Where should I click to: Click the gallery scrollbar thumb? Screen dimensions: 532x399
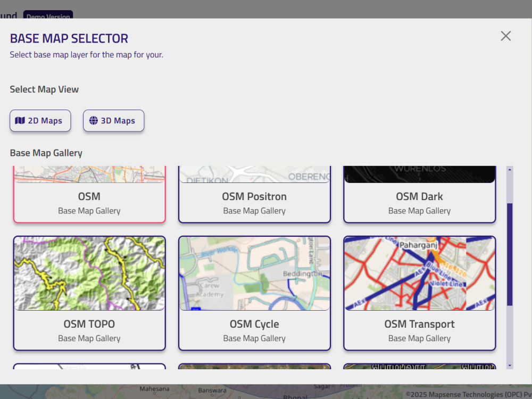tap(510, 254)
